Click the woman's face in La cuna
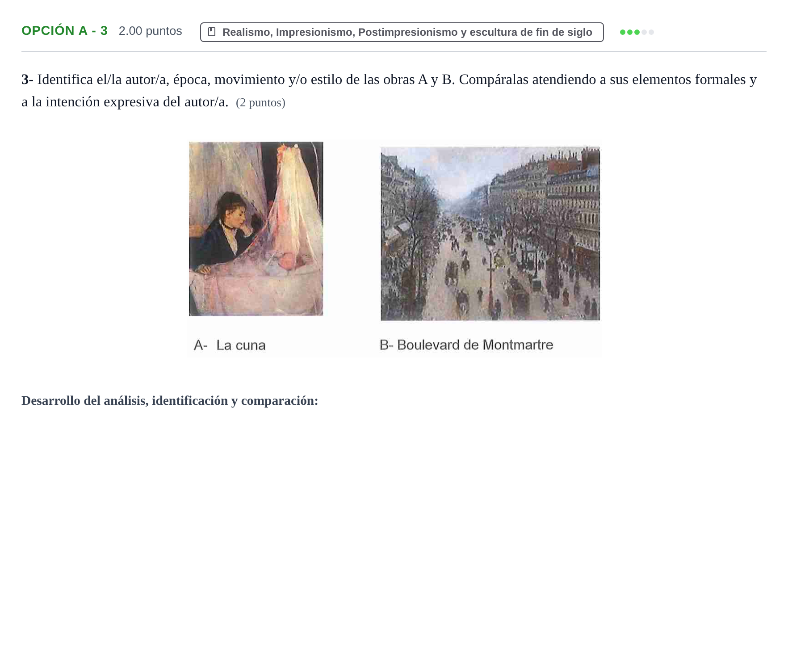This screenshot has height=672, width=788. point(237,214)
